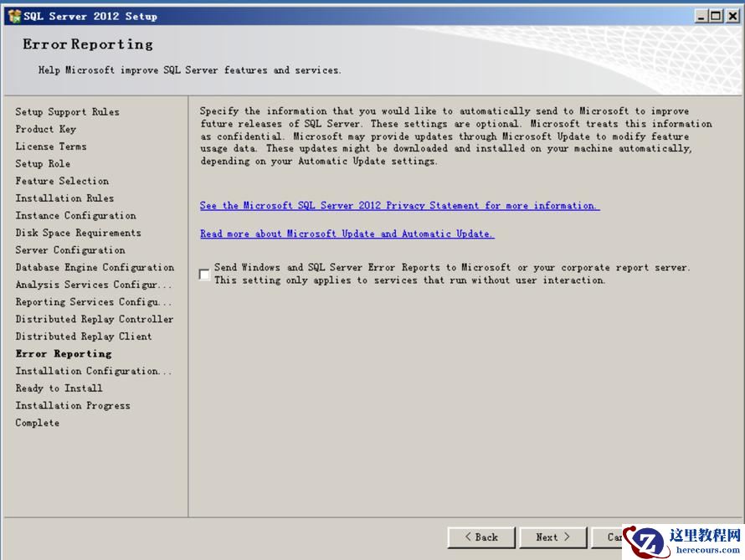
Task: Minimize the SQL Server Setup window
Action: [x=701, y=16]
